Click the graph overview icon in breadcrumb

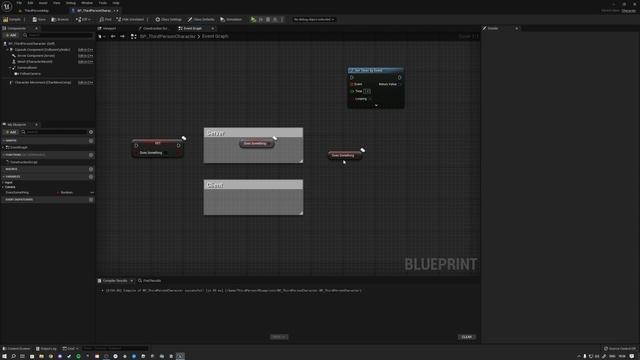click(x=133, y=36)
